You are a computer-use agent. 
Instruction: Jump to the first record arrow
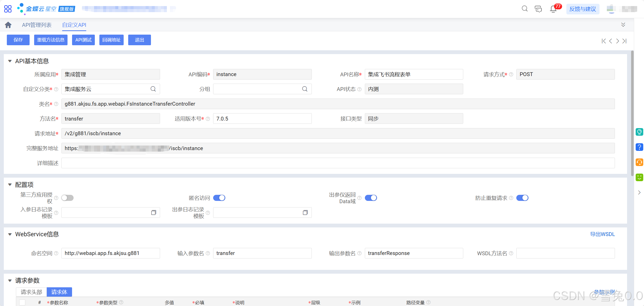click(604, 41)
